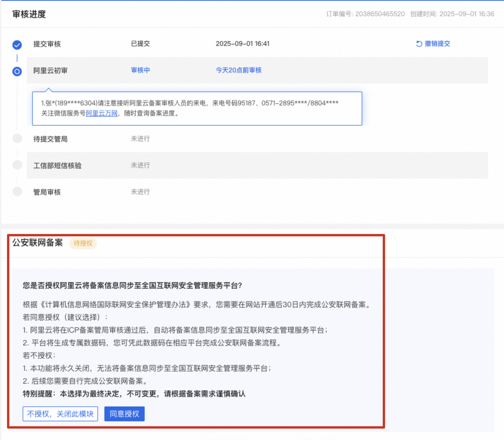Screen dimensions: 504x440
Task: Click the 2025-09-01 16:41 submission time
Action: click(242, 44)
